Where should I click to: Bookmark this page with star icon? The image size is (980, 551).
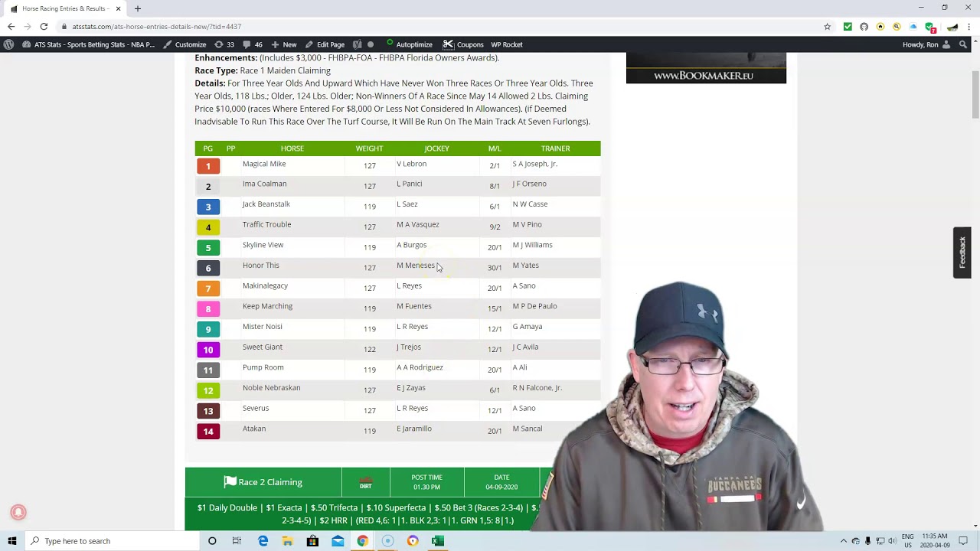coord(827,27)
